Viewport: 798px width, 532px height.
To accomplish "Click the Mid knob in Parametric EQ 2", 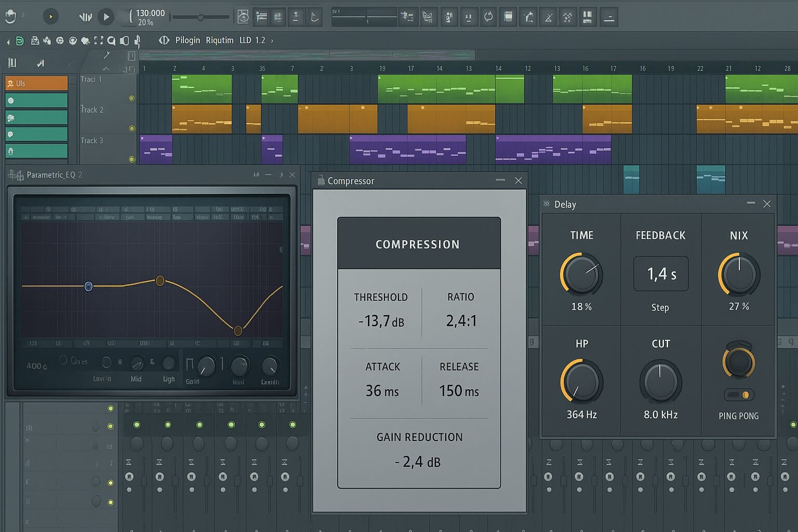I will (137, 363).
